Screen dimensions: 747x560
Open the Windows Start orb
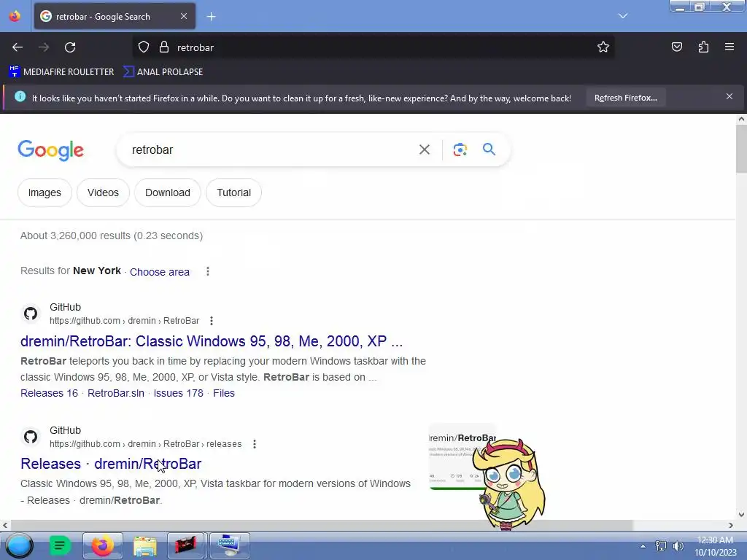(19, 545)
